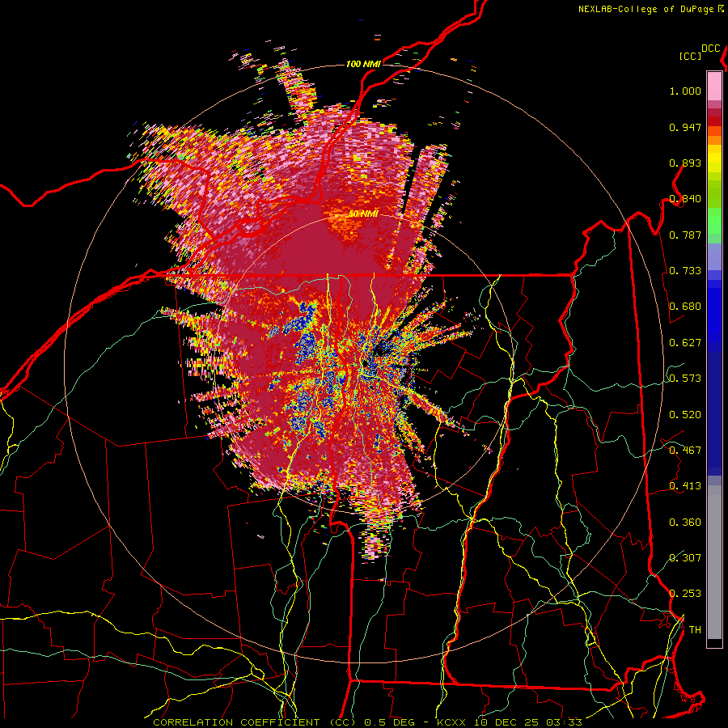Viewport: 728px width, 728px height.
Task: Click the [CC] unit label
Action: click(x=691, y=56)
